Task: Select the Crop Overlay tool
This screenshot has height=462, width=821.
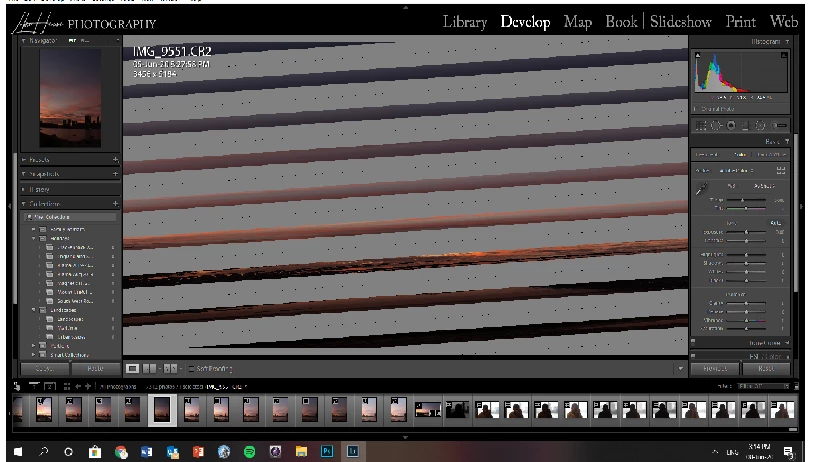Action: [x=701, y=125]
